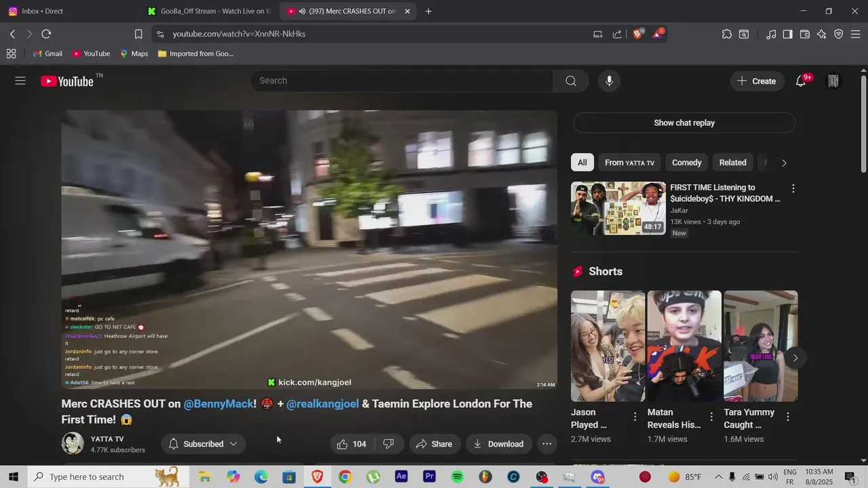Close the Merc CRASHES OUT tab
The height and width of the screenshot is (488, 868).
pos(407,12)
